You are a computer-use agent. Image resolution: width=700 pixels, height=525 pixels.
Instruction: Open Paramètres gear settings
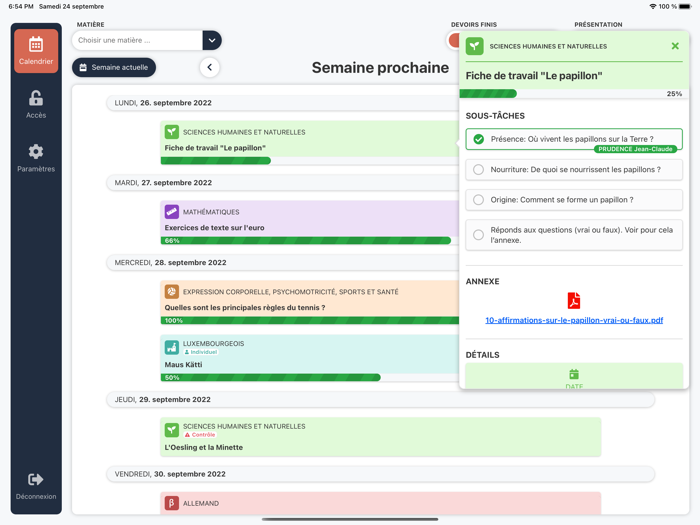(x=36, y=158)
